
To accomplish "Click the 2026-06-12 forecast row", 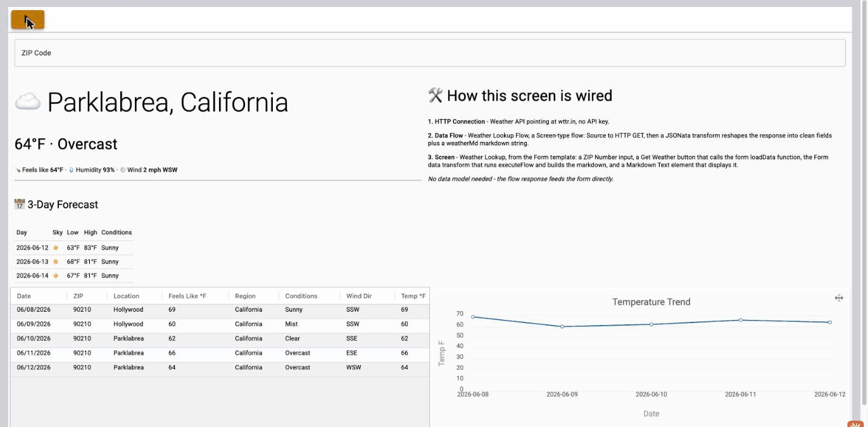I will [x=74, y=248].
